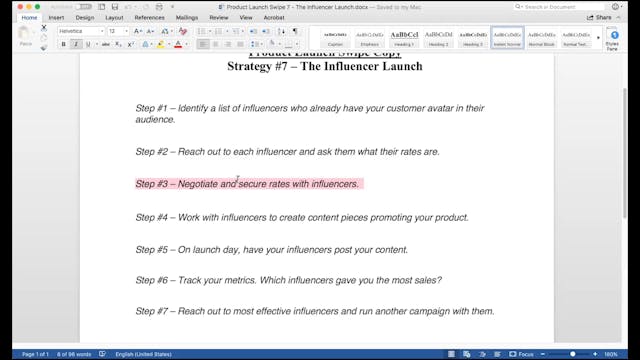Align text left
This screenshot has width=640, height=360.
pos(203,44)
